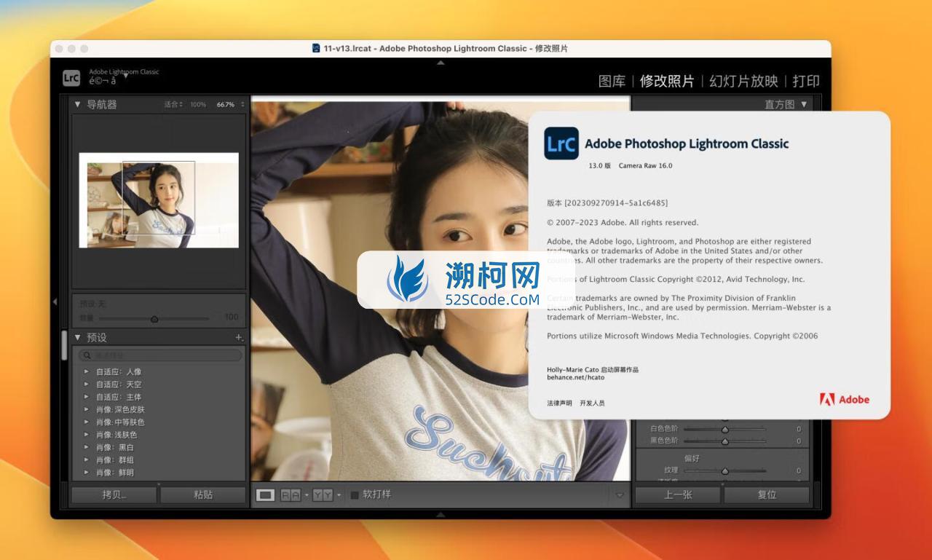Select the loupe view icon in toolbar
The height and width of the screenshot is (560, 932).
point(266,495)
